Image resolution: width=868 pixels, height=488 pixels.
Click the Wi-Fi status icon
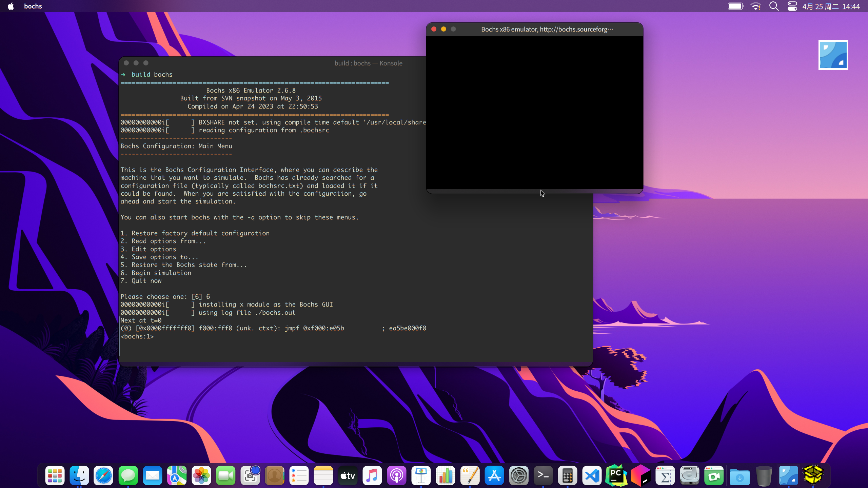[x=756, y=6]
